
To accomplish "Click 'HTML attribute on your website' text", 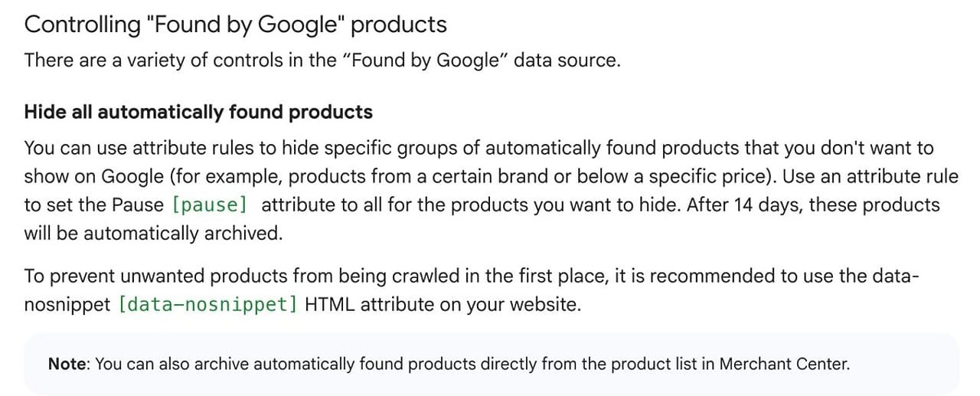I will [x=443, y=305].
